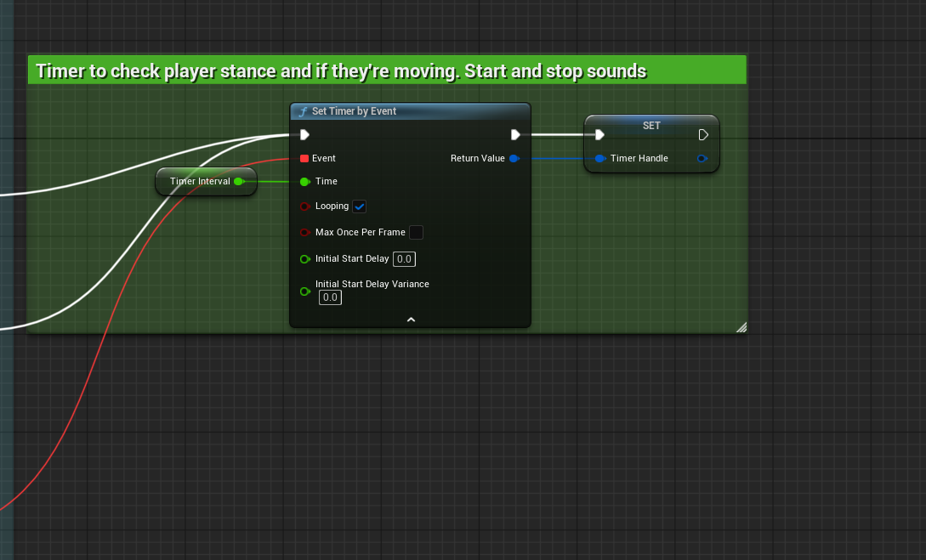
Task: Click the Set Timer by Event input execution pin
Action: [304, 134]
